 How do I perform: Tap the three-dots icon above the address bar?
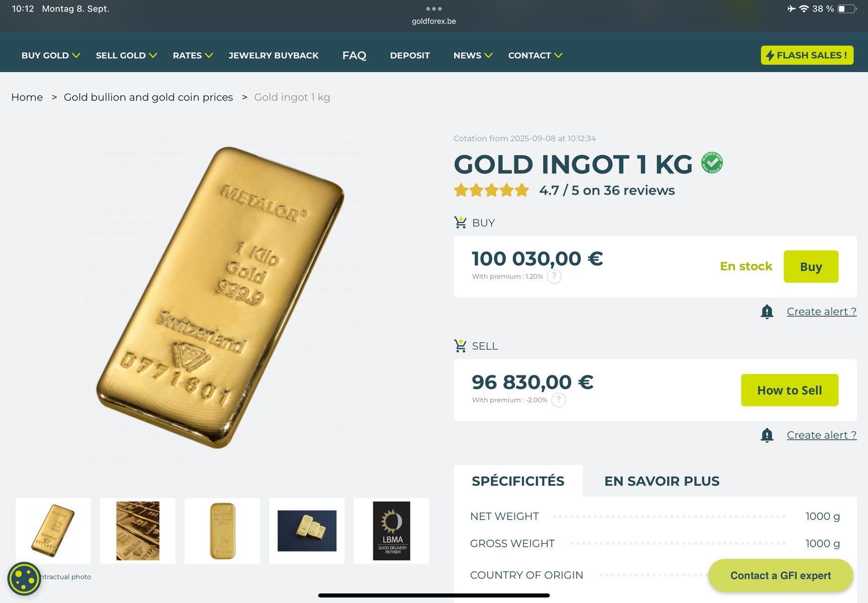(433, 9)
